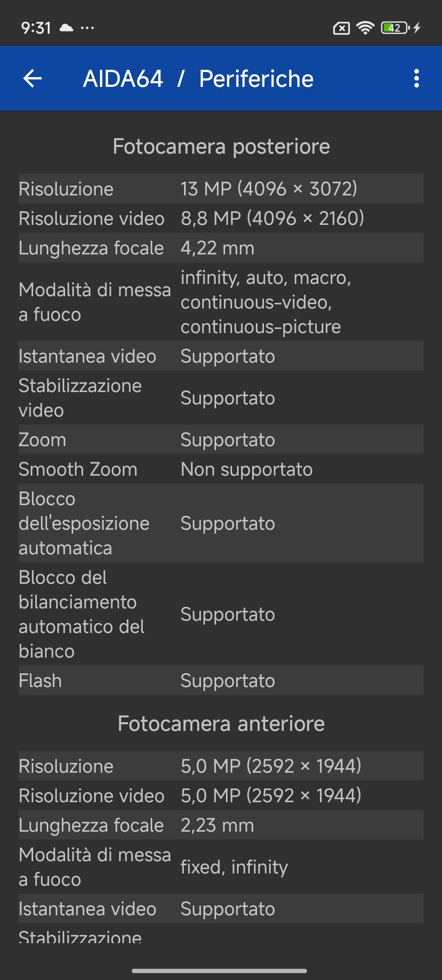Tap the 9:31 clock in status bar
442x980 pixels.
[x=36, y=28]
